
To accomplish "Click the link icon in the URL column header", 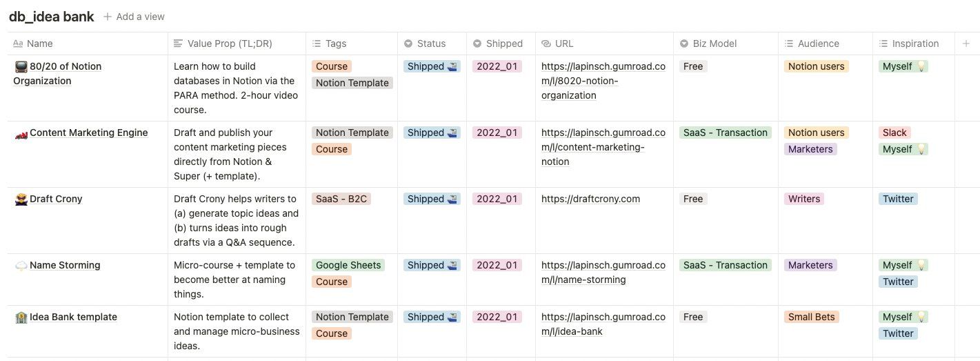I will pos(546,43).
